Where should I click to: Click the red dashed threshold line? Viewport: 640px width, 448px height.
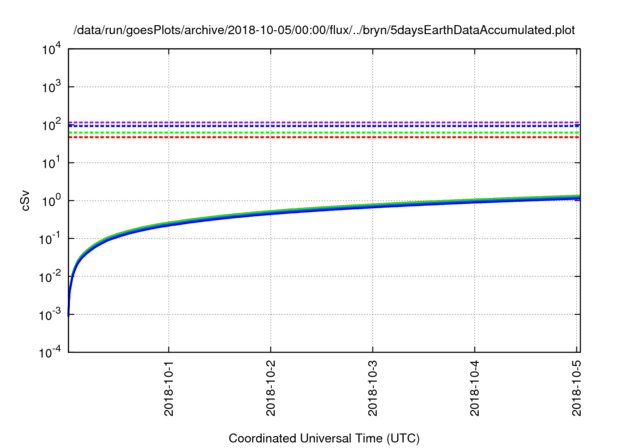324,137
